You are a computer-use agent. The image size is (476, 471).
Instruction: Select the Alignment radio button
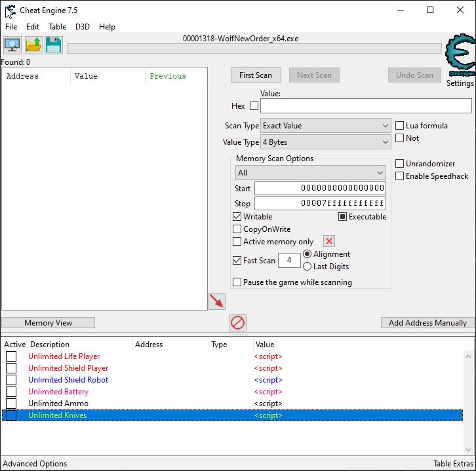(x=307, y=254)
